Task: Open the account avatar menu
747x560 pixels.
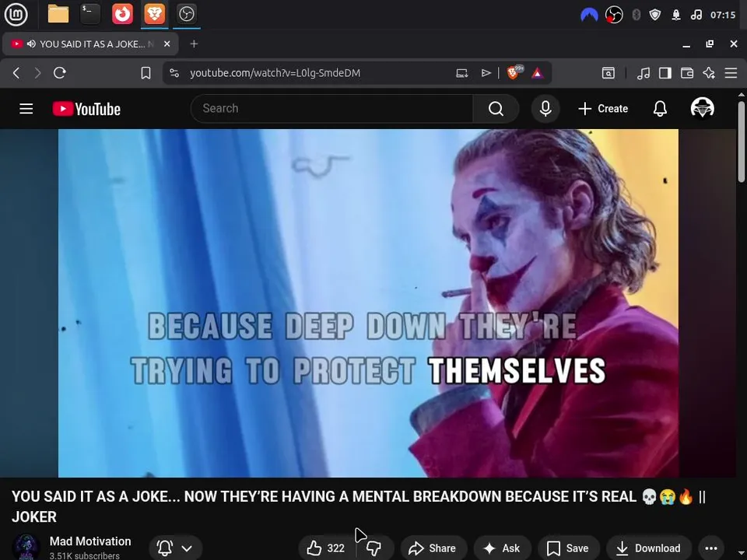Action: (702, 108)
